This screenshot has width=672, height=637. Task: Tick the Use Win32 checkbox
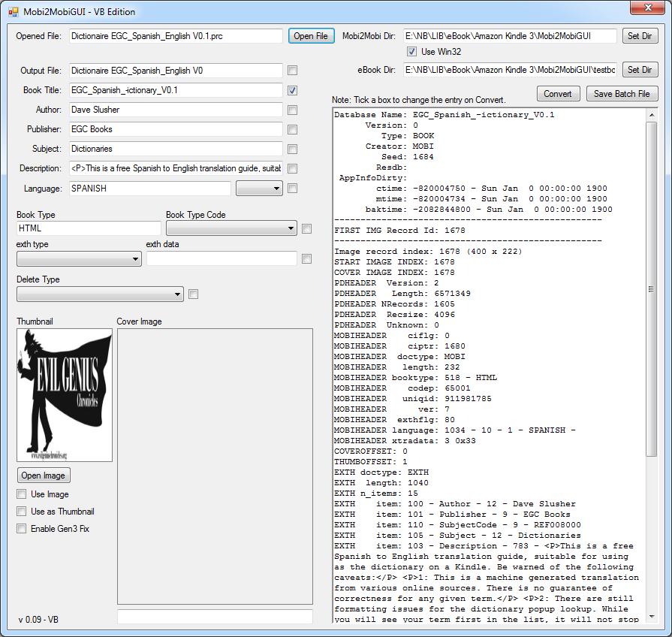(411, 52)
